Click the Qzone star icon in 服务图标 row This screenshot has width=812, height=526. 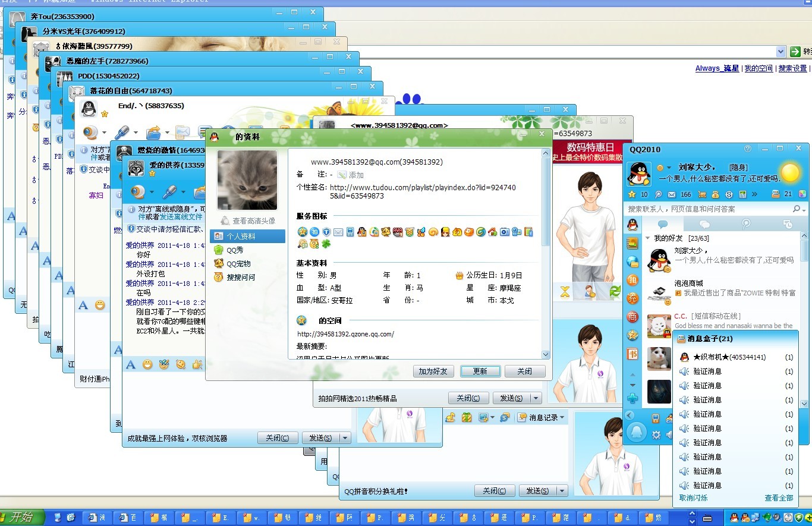pos(302,232)
